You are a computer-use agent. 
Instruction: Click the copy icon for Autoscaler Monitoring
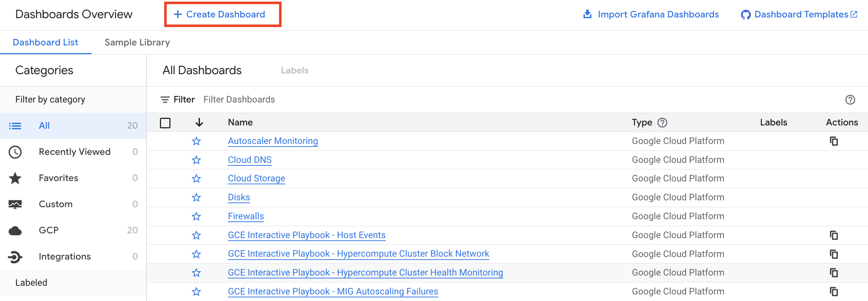tap(834, 141)
